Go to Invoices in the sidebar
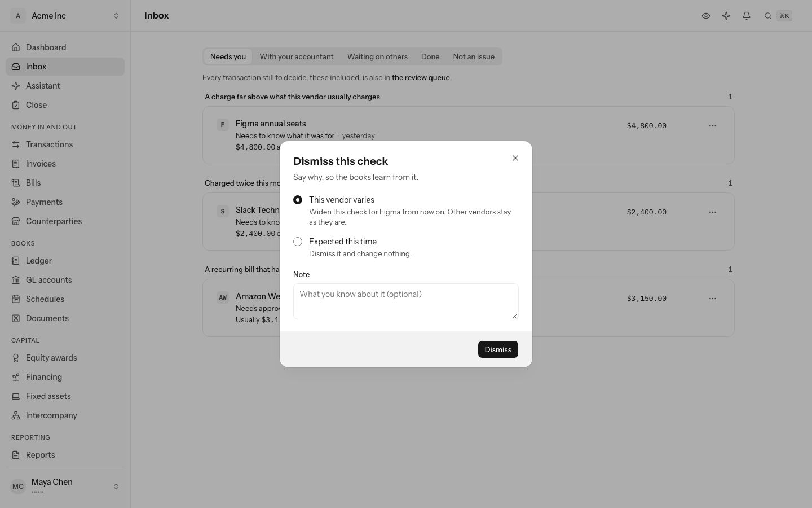Image resolution: width=812 pixels, height=508 pixels. click(65, 164)
